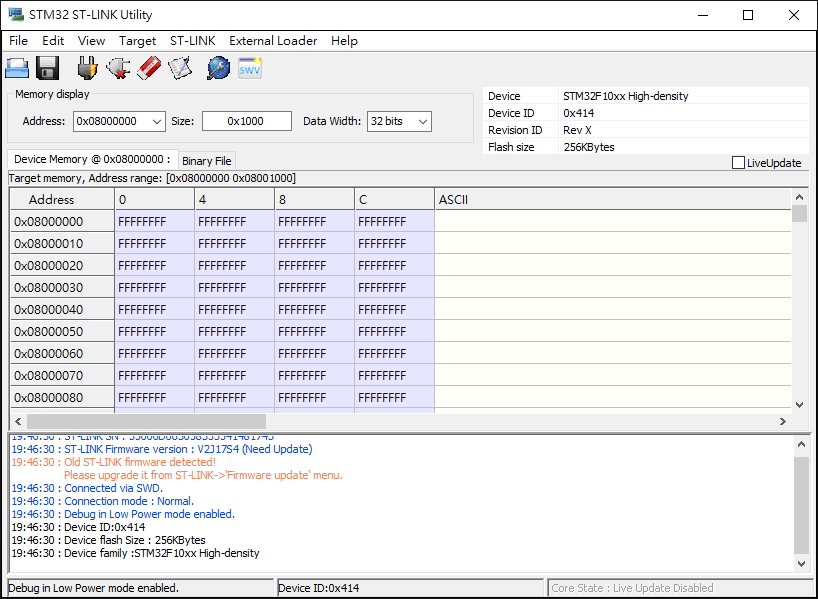Click horizontal scrollbar right arrow
Screen dimensions: 818x599
coord(783,421)
